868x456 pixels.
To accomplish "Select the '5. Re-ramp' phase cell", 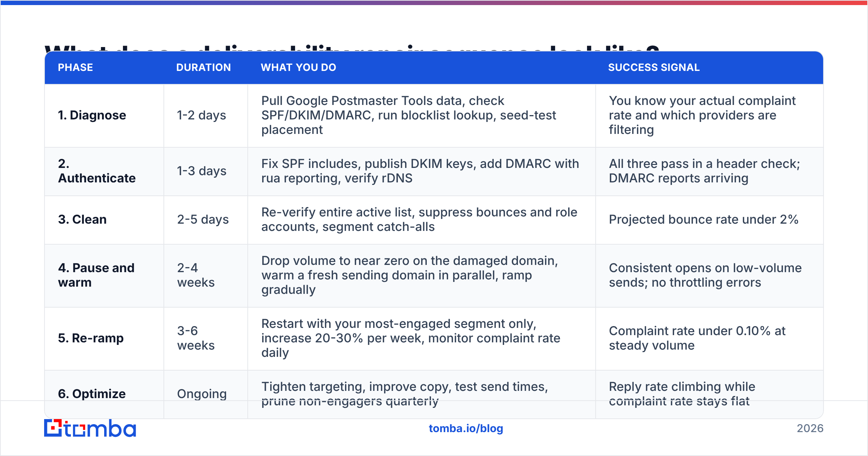I will tap(104, 338).
